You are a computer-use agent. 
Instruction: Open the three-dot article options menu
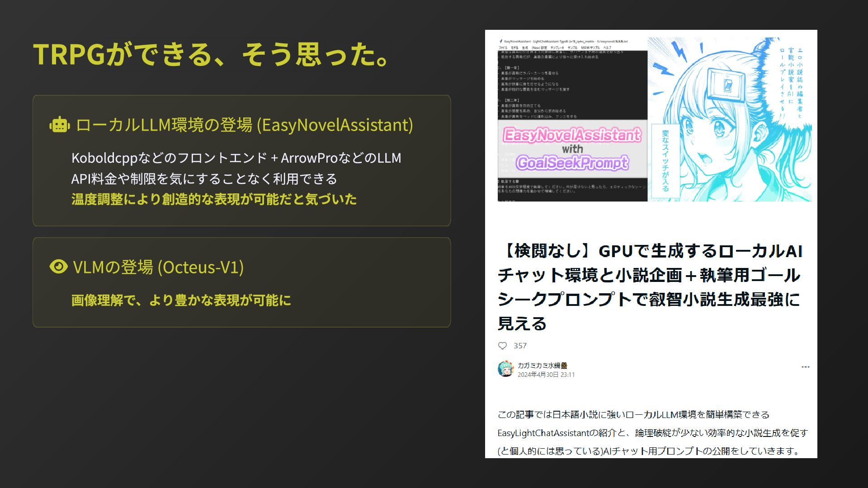[805, 367]
